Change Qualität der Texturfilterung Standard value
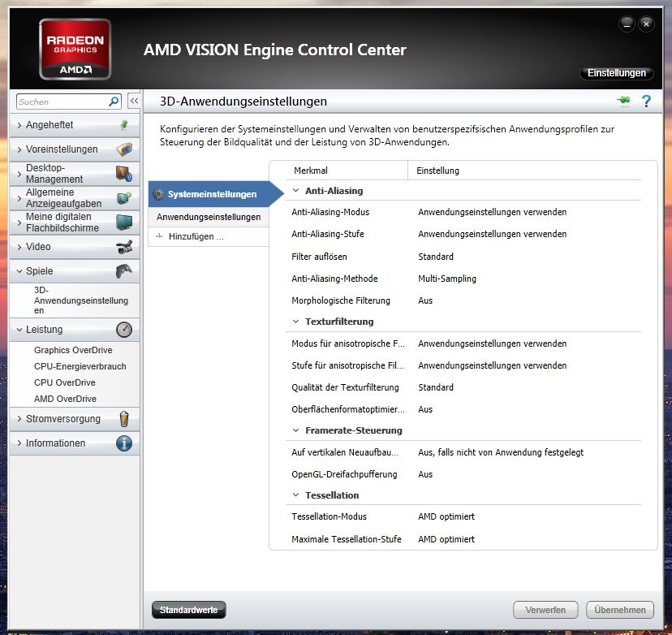The width and height of the screenshot is (672, 635). coord(436,387)
